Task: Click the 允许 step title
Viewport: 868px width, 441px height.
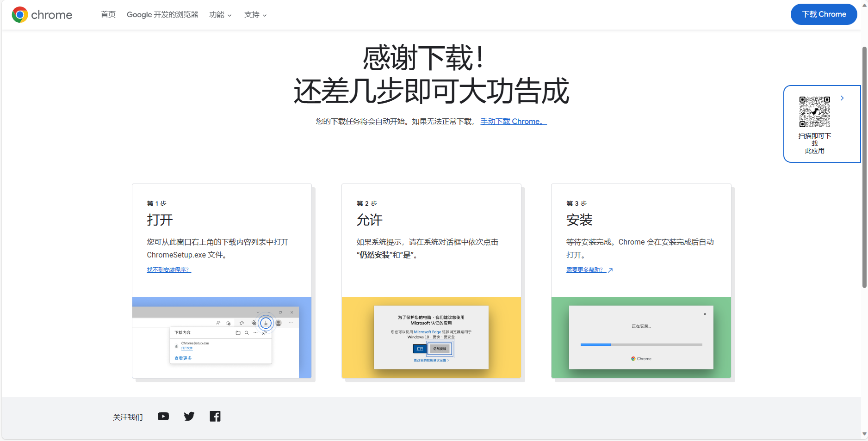Action: click(370, 220)
